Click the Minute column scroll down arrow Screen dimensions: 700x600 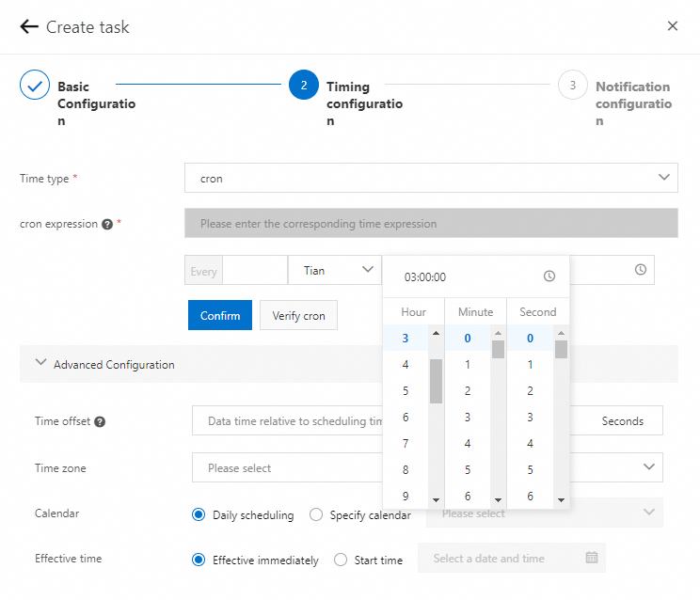point(499,500)
